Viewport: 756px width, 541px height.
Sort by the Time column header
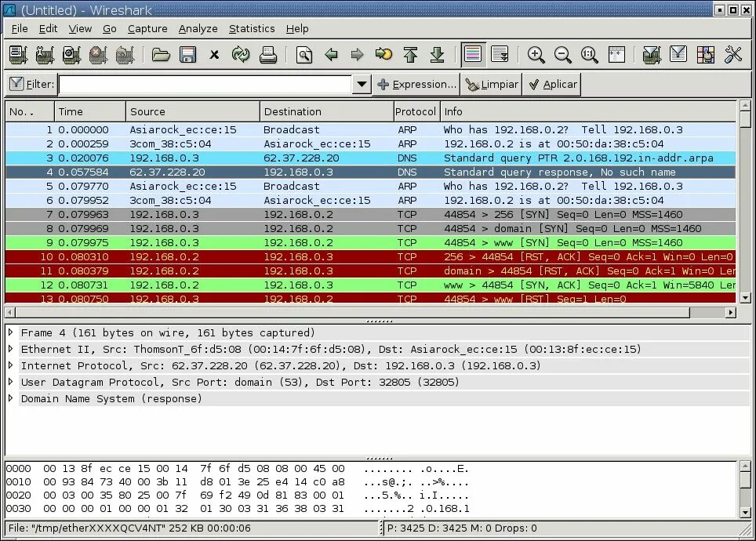[x=89, y=111]
